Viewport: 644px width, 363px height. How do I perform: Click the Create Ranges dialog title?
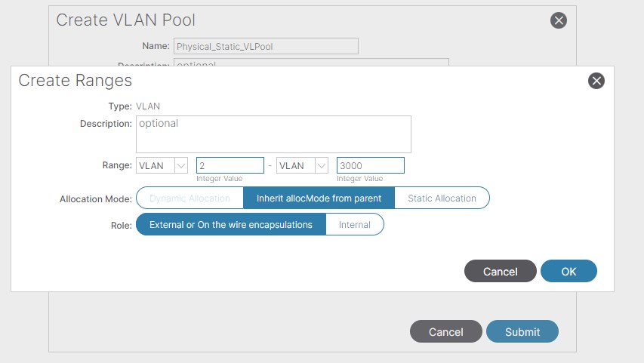click(75, 81)
